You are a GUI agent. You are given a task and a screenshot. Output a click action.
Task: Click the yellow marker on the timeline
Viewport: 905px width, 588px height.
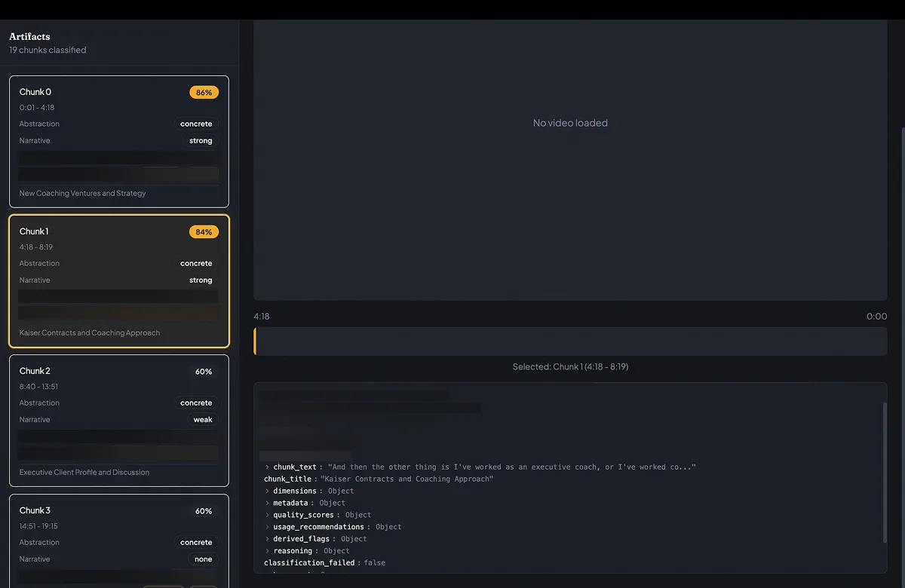255,341
